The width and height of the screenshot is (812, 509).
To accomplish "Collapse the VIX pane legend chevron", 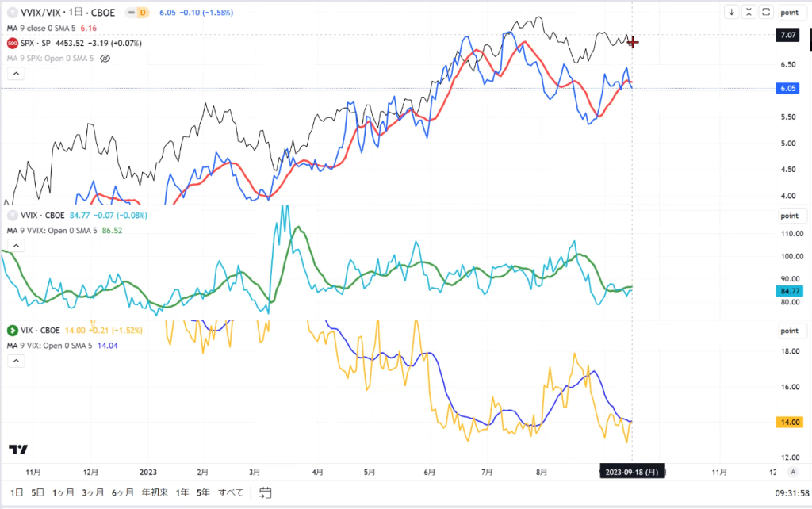I will pyautogui.click(x=16, y=361).
